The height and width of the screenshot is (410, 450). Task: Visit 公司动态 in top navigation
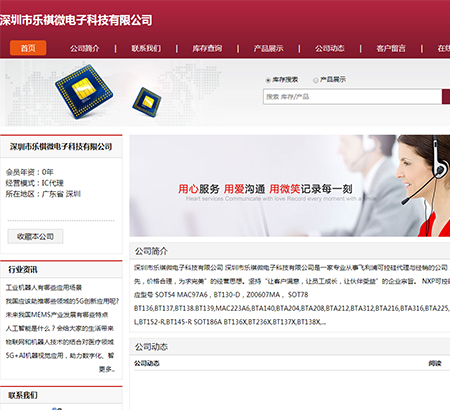tap(330, 49)
